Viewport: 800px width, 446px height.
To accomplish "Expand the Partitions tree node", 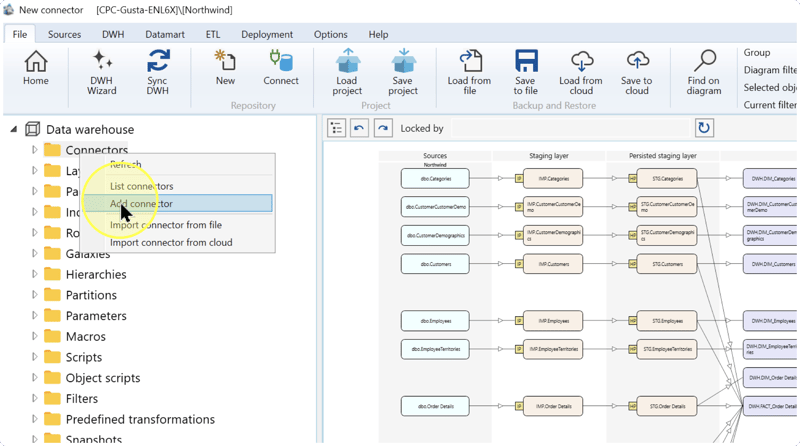I will [34, 295].
